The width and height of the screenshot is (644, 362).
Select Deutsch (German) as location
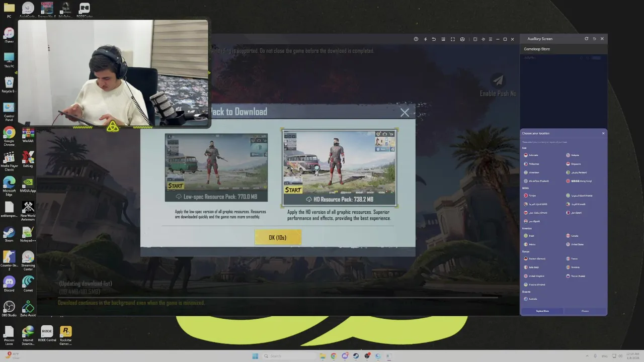[x=535, y=259]
